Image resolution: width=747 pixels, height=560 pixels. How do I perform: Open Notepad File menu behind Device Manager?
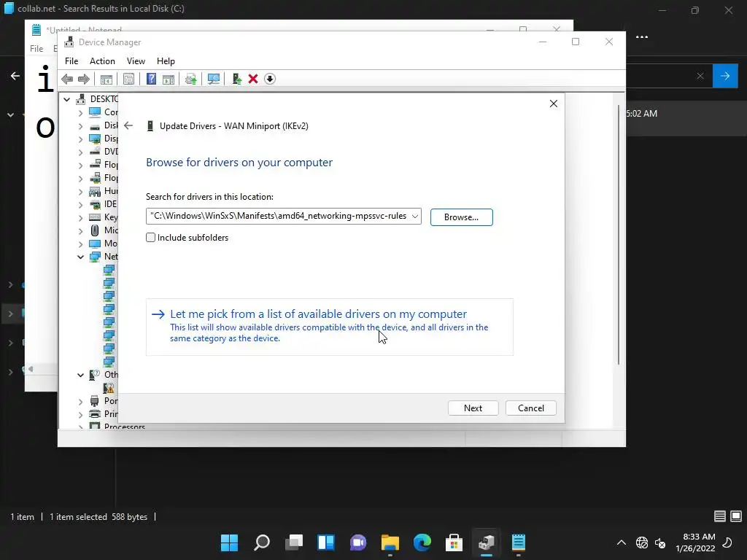point(36,49)
